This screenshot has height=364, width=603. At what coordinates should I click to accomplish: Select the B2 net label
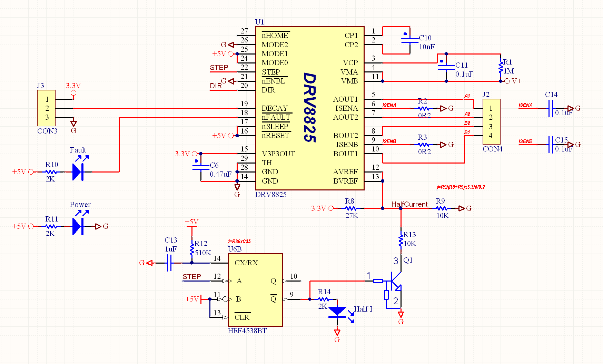pyautogui.click(x=467, y=123)
